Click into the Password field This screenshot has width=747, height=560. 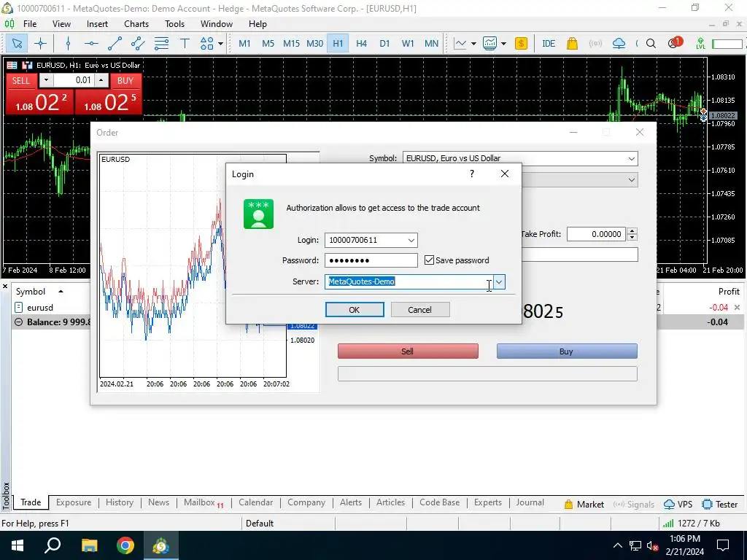click(371, 260)
